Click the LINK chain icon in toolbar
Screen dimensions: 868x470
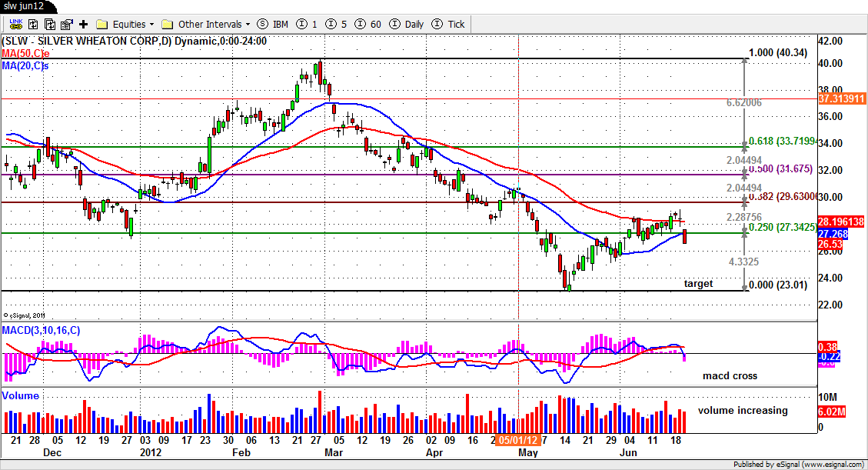click(x=16, y=24)
